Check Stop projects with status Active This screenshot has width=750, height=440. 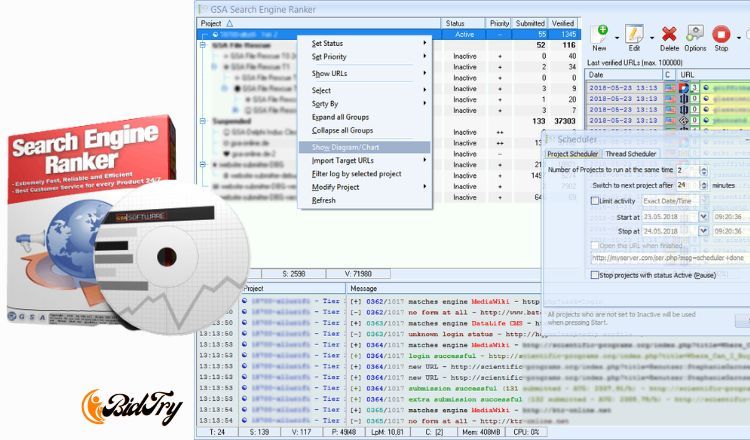coord(595,274)
